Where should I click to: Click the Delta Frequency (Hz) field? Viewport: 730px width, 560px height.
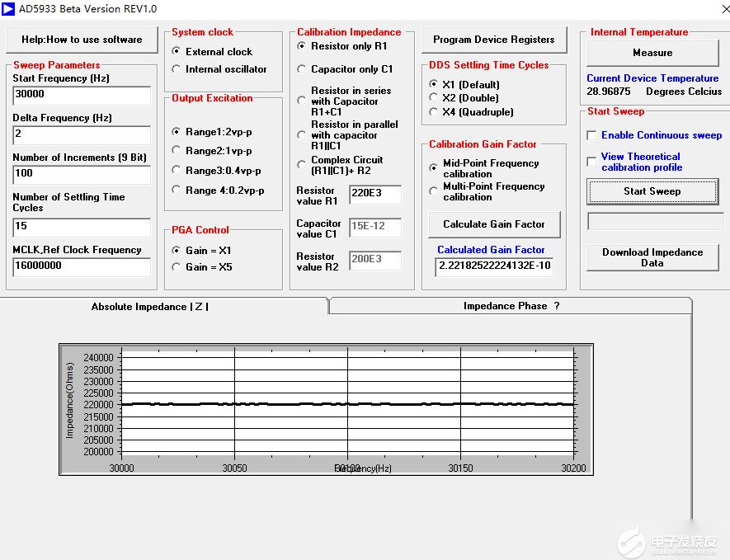click(x=82, y=135)
